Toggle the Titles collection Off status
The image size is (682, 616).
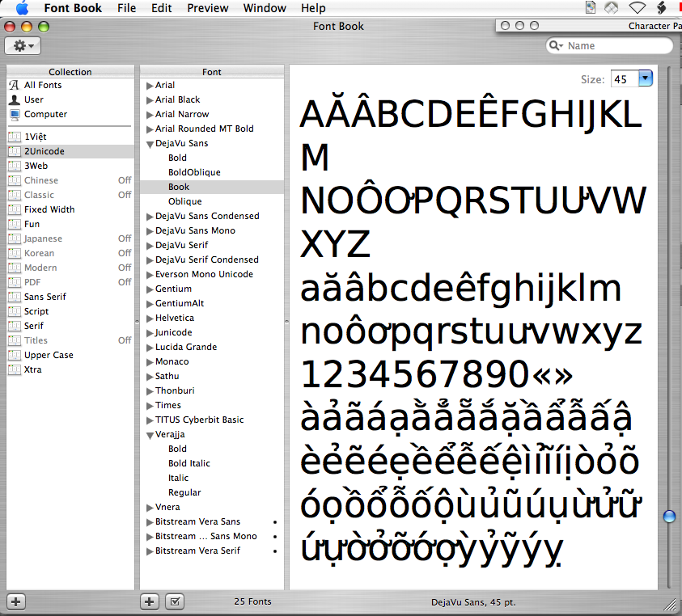pyautogui.click(x=125, y=340)
